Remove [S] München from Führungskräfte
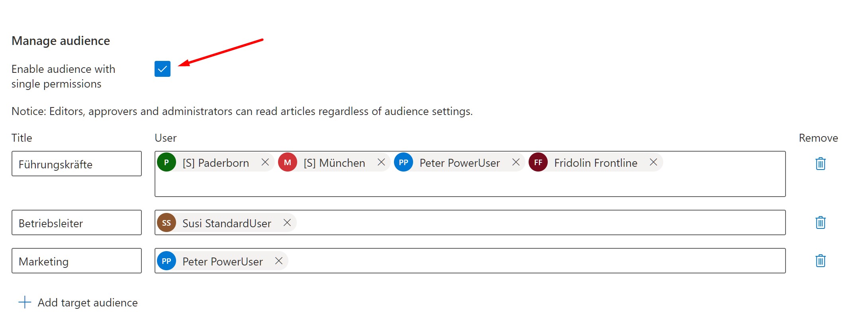Viewport: 868px width, 316px height. click(x=381, y=162)
